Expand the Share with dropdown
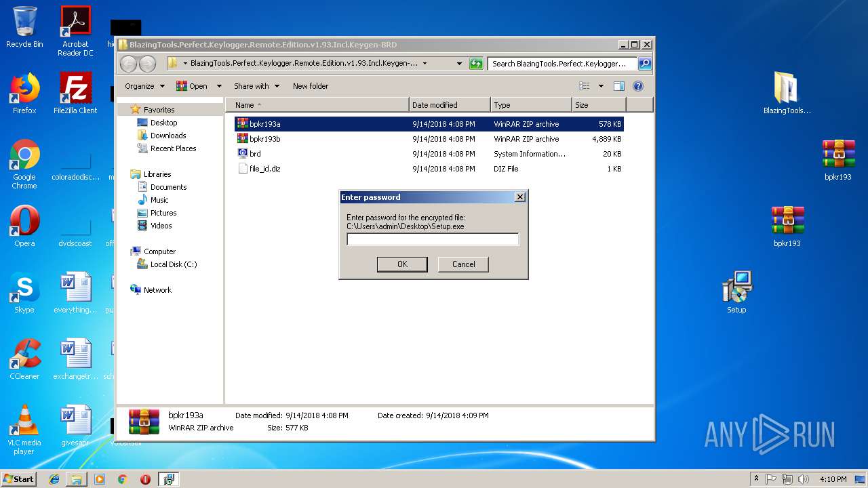This screenshot has width=868, height=488. coord(256,86)
